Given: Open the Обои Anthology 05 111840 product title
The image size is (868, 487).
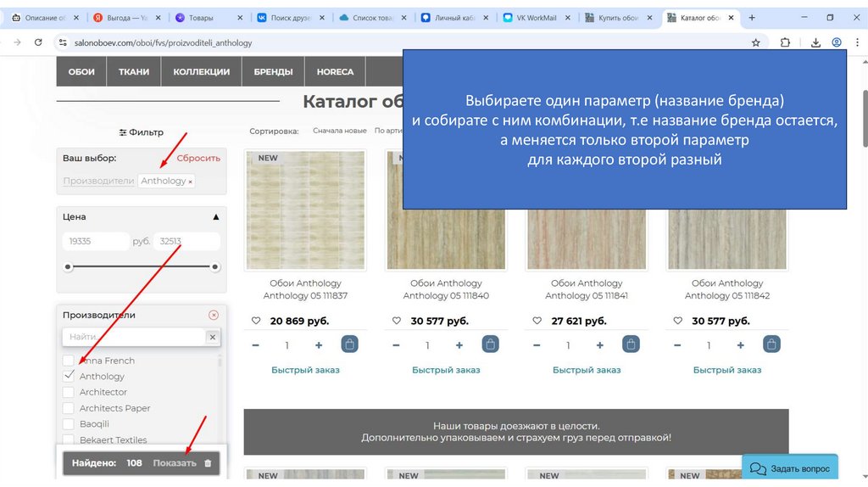Looking at the screenshot, I should point(446,289).
